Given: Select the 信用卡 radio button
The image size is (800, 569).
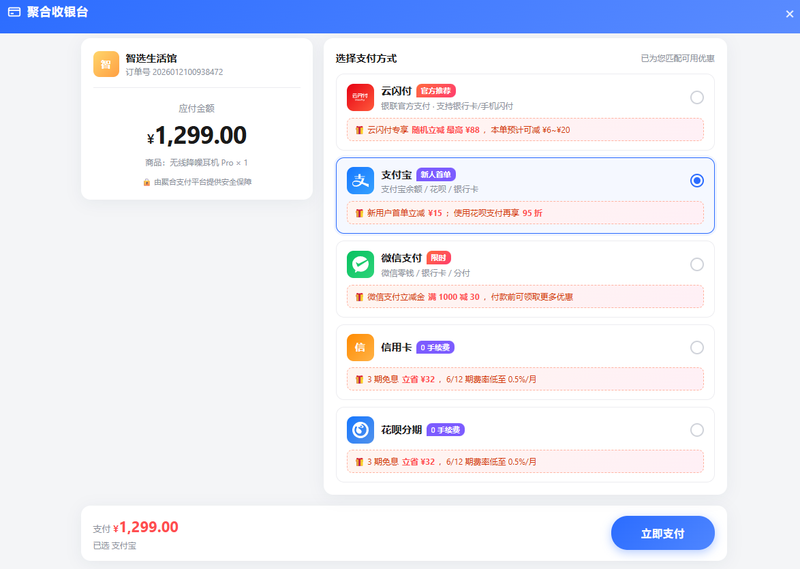Looking at the screenshot, I should pos(697,348).
